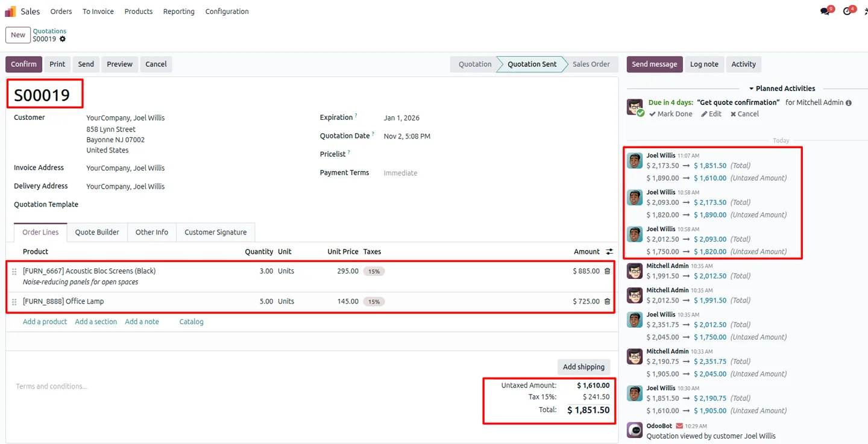Image resolution: width=868 pixels, height=444 pixels.
Task: Cancel the quotation
Action: [156, 64]
